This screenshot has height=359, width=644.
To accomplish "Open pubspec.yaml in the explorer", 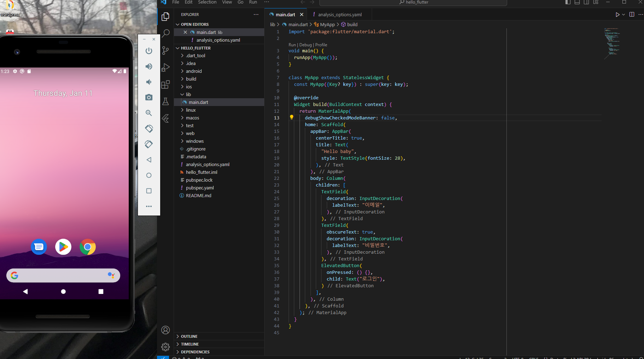I will [x=219, y=188].
